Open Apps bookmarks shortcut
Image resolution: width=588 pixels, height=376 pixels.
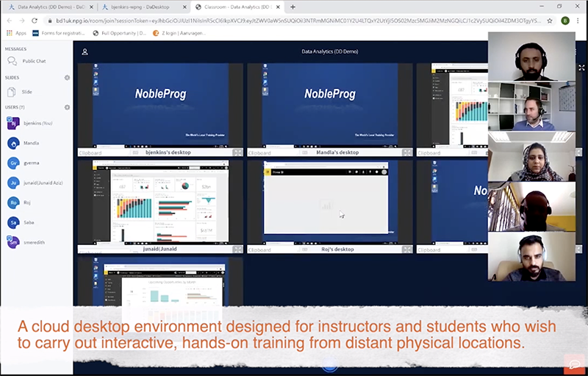(x=16, y=33)
